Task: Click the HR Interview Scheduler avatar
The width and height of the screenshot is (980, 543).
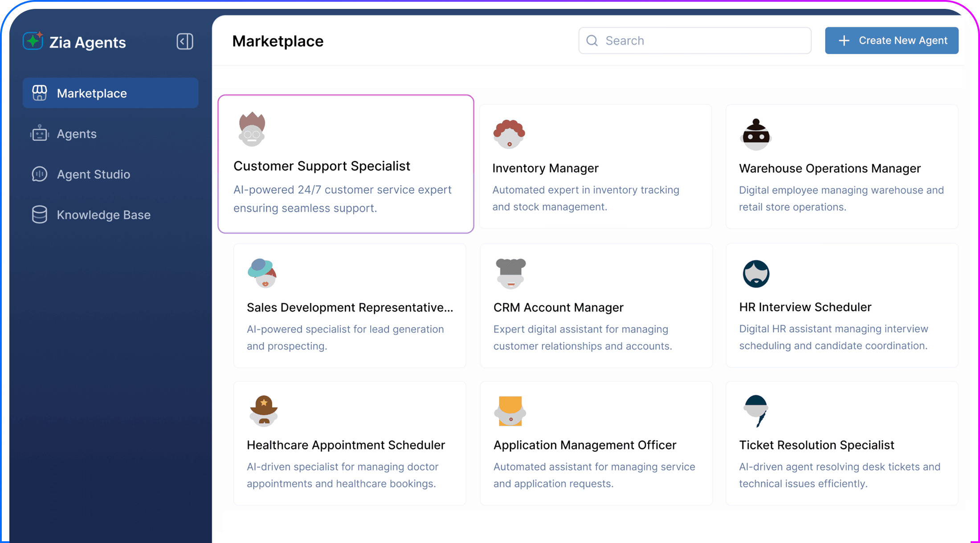Action: click(x=756, y=273)
